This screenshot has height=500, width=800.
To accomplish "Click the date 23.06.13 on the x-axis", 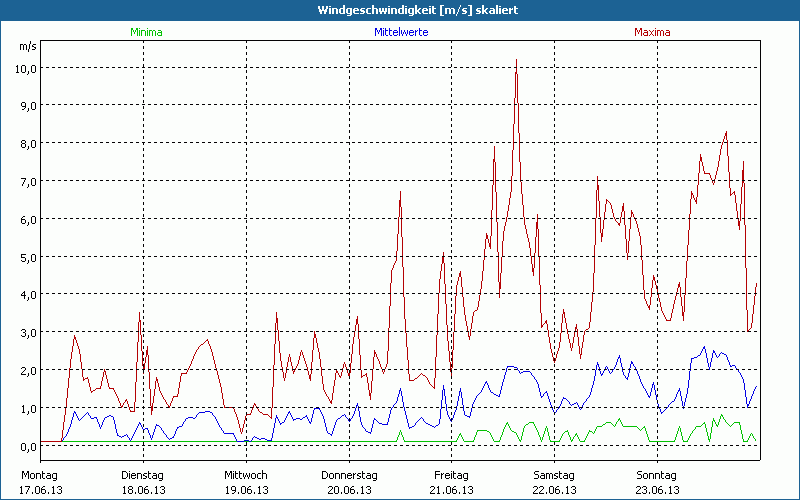I will click(x=658, y=490).
